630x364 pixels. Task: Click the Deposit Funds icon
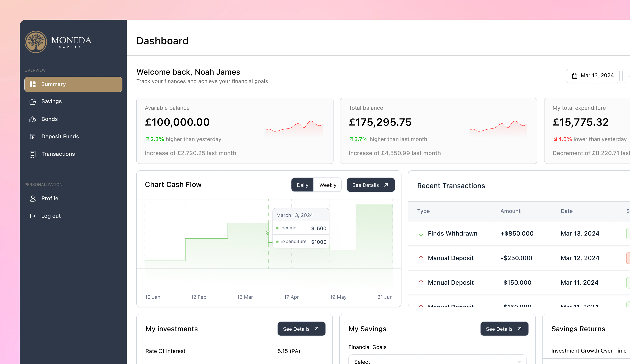click(32, 136)
